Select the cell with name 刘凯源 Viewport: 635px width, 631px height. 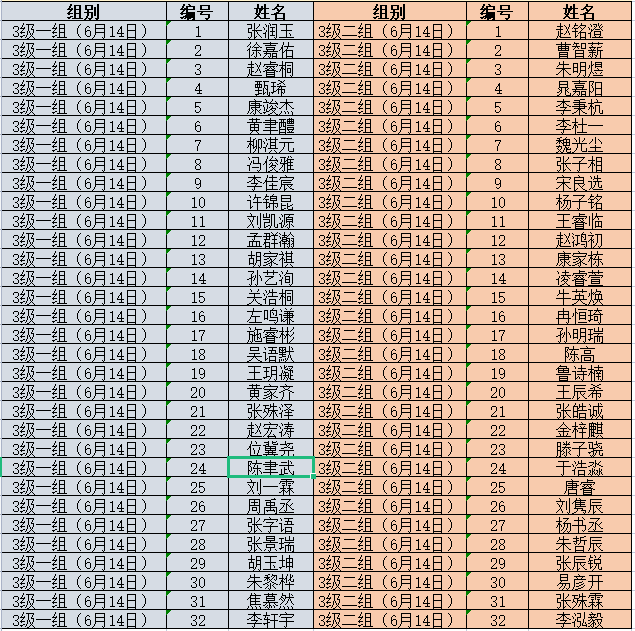270,222
